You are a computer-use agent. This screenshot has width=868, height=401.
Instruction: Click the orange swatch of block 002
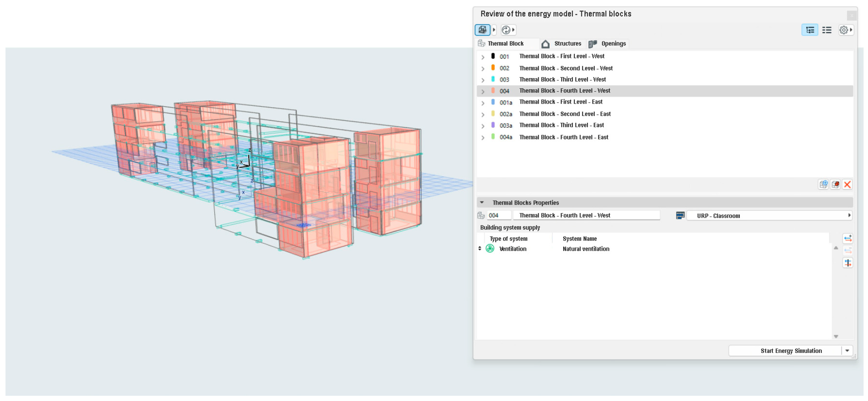coord(493,68)
